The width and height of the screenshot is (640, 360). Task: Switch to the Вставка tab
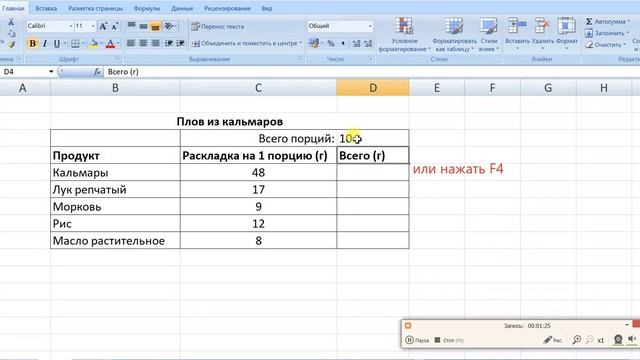click(46, 8)
